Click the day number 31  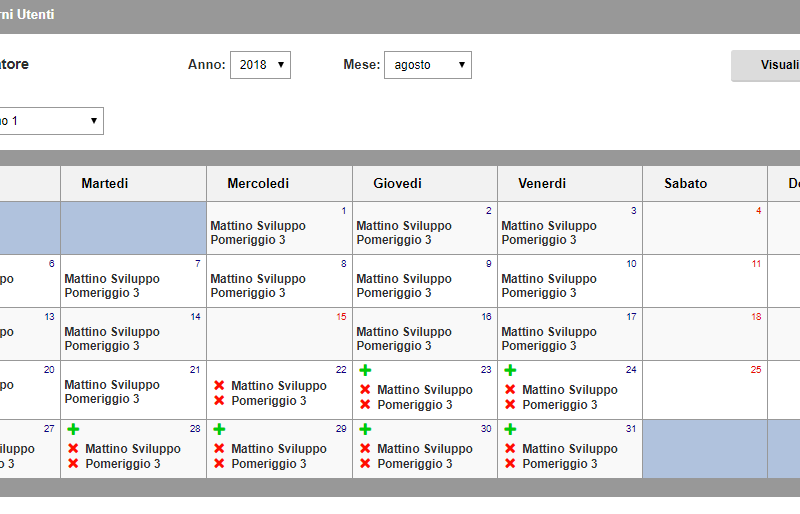(631, 429)
